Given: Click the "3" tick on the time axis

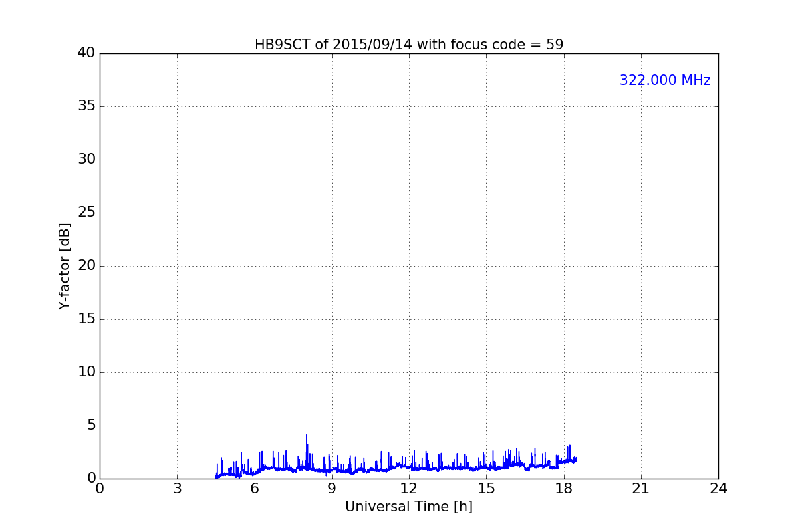Looking at the screenshot, I should tap(177, 489).
